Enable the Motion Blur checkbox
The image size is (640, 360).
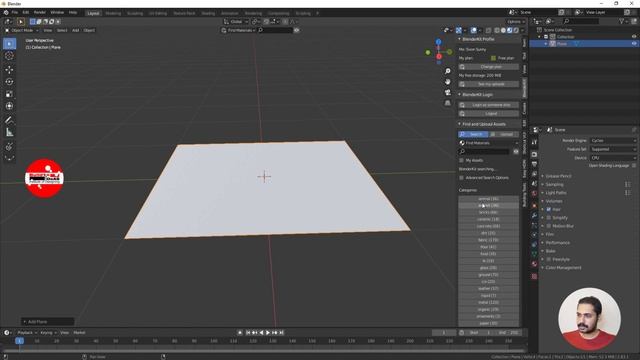coord(549,226)
